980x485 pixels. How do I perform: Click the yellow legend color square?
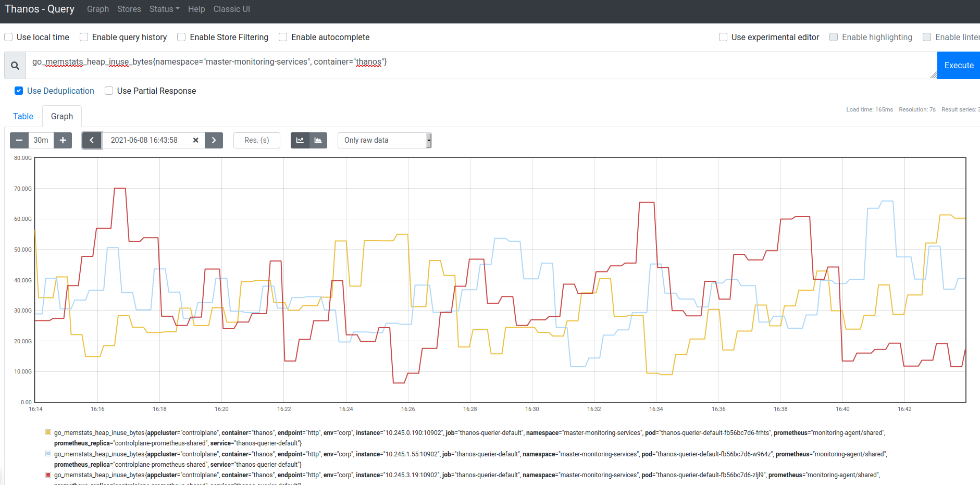point(47,432)
